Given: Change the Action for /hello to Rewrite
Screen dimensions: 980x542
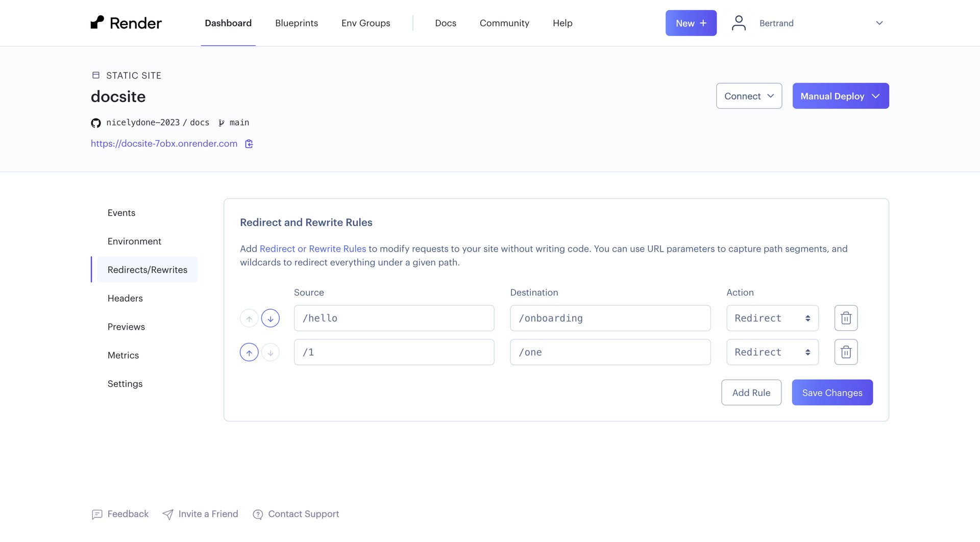Looking at the screenshot, I should click(772, 318).
